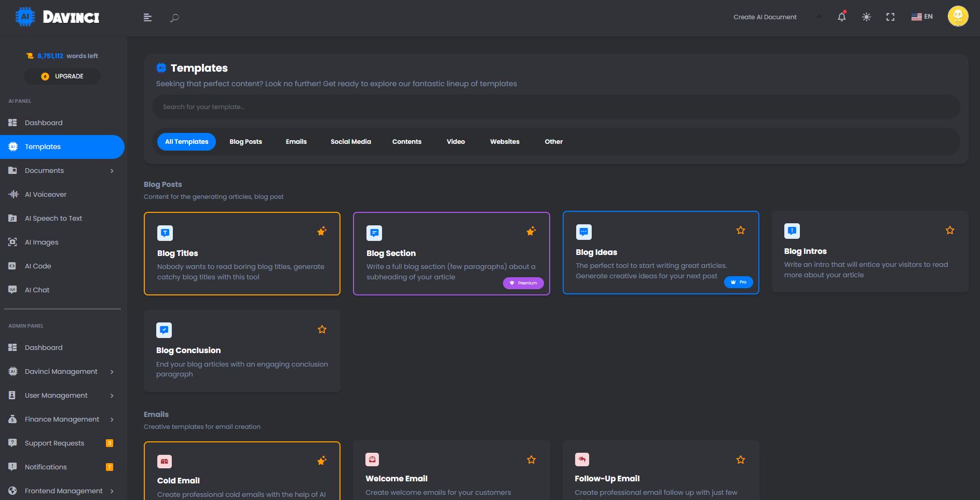Click the Finance Management icon
This screenshot has width=980, height=500.
coord(12,419)
